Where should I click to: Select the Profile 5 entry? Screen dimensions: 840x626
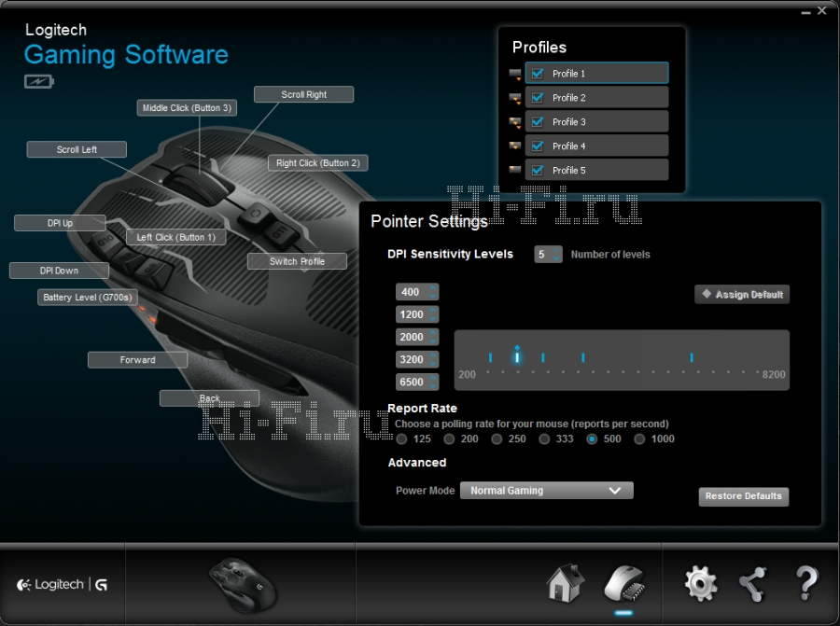tap(597, 171)
